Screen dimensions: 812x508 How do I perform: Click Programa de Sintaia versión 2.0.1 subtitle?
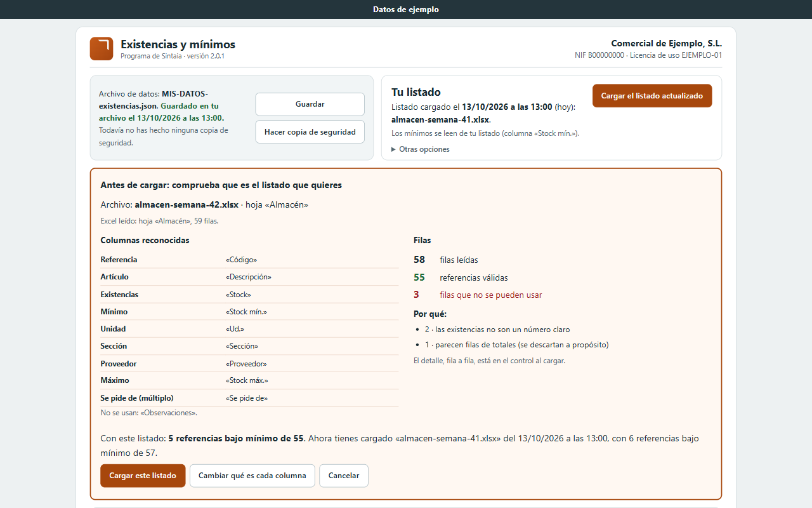pyautogui.click(x=173, y=56)
